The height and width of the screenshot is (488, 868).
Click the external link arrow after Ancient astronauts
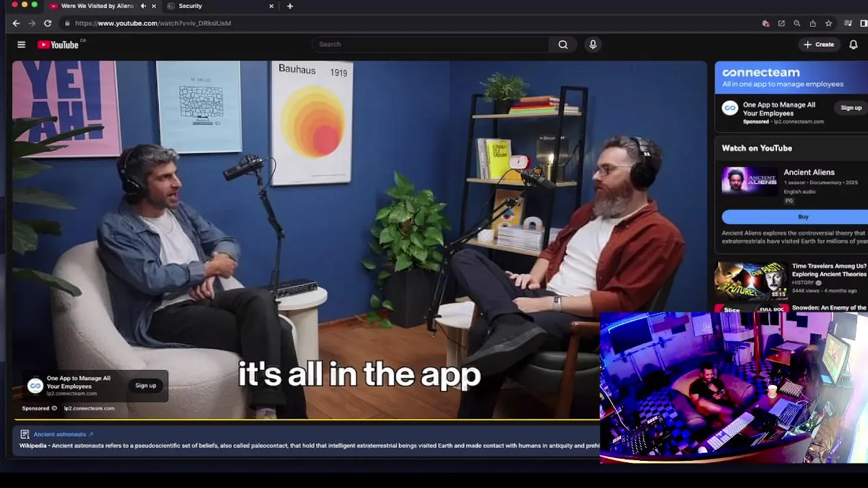click(x=91, y=434)
